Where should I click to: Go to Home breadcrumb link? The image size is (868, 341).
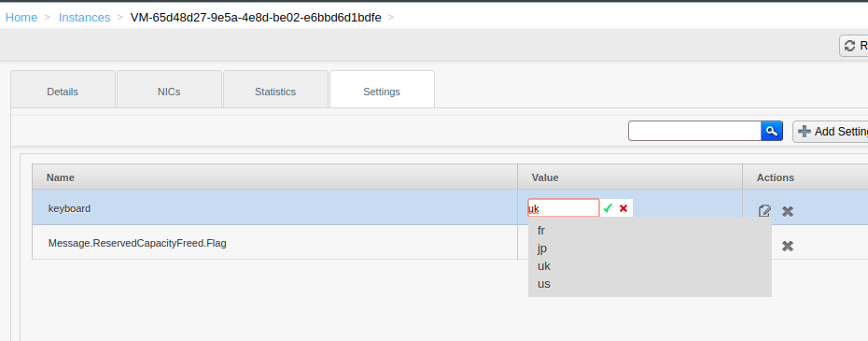(x=21, y=17)
